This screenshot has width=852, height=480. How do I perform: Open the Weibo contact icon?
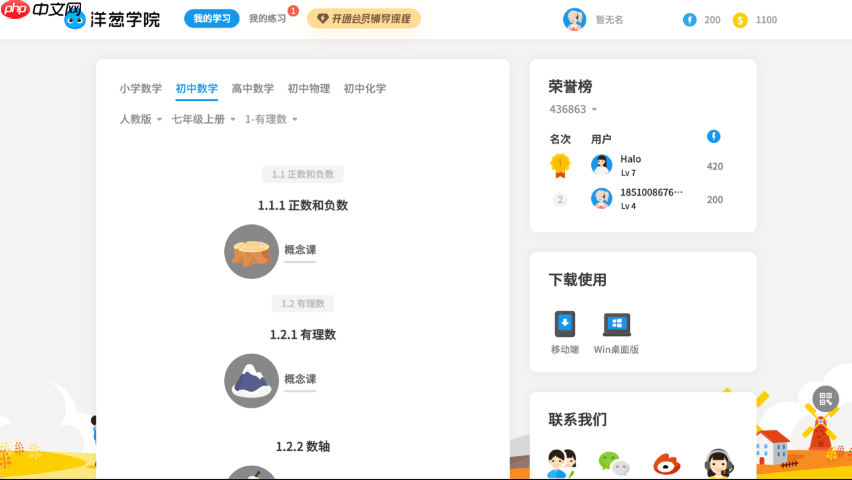coord(666,464)
